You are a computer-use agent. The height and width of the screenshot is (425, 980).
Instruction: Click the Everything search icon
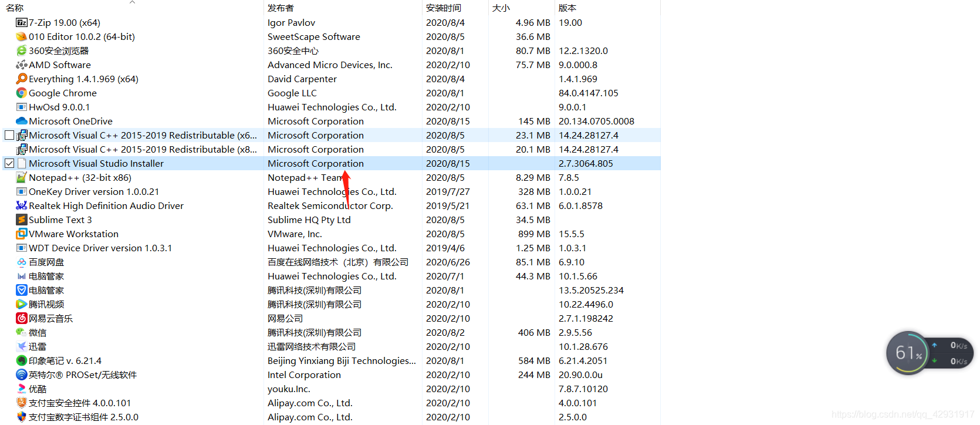(22, 79)
